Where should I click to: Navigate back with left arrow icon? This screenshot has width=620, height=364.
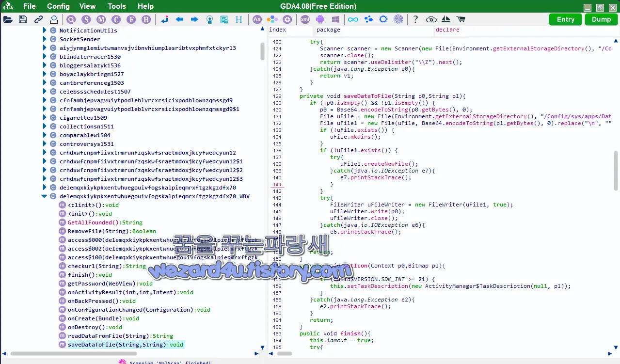click(x=179, y=19)
